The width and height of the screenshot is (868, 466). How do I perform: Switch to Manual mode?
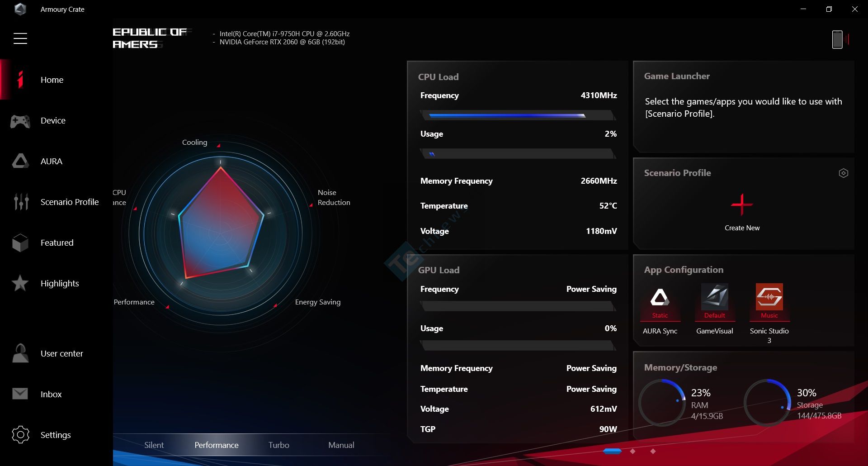pyautogui.click(x=341, y=445)
